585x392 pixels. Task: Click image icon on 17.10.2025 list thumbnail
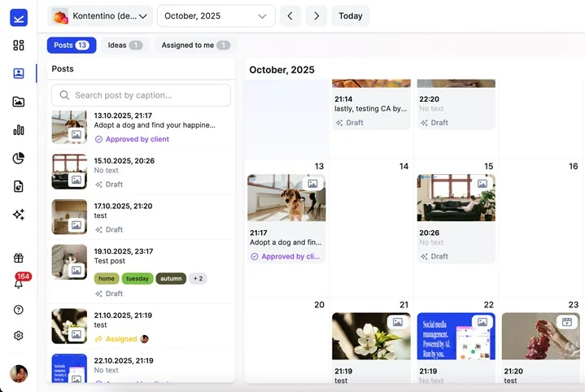coord(76,225)
